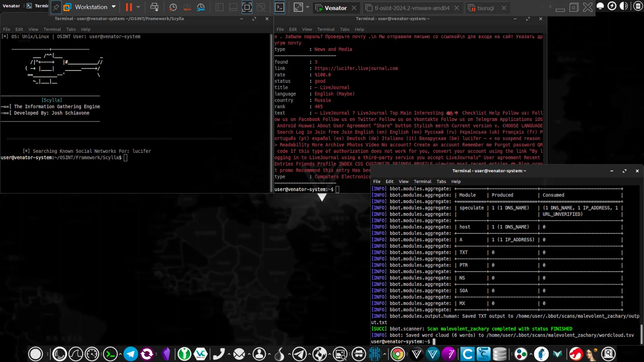The image size is (644, 362).
Task: Open the speedometer gauge dock icon
Action: [x=92, y=354]
